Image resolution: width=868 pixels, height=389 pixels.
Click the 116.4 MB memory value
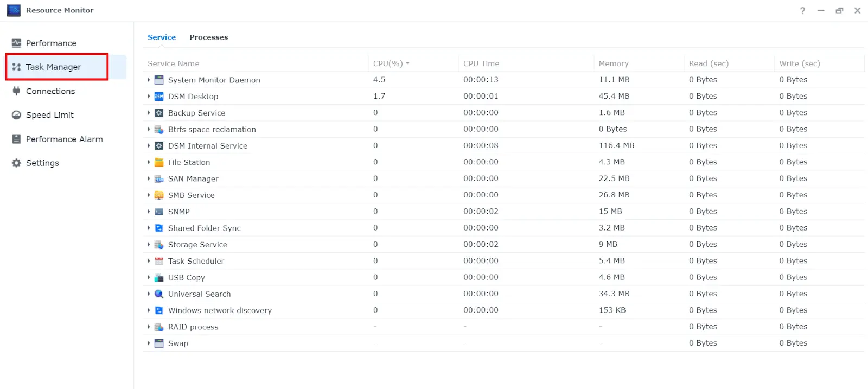[616, 146]
